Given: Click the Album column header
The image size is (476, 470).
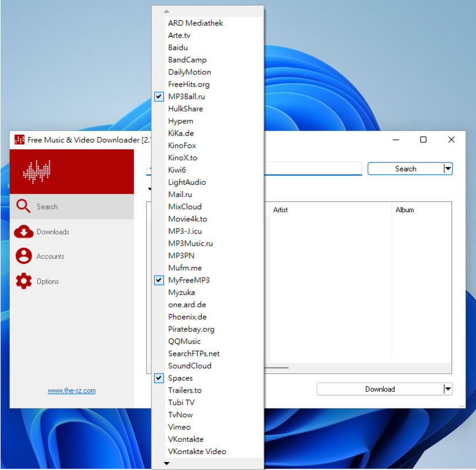Looking at the screenshot, I should 422,209.
